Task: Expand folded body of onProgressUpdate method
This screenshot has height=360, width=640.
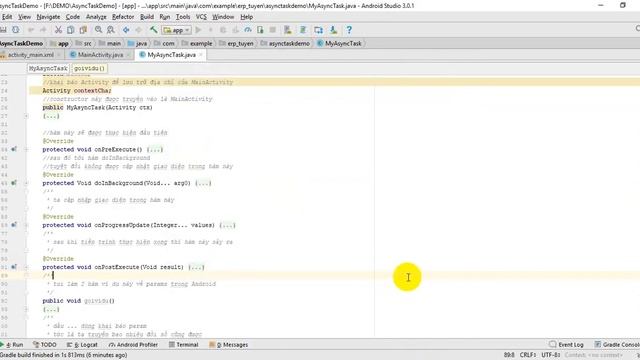Action: coord(227,225)
